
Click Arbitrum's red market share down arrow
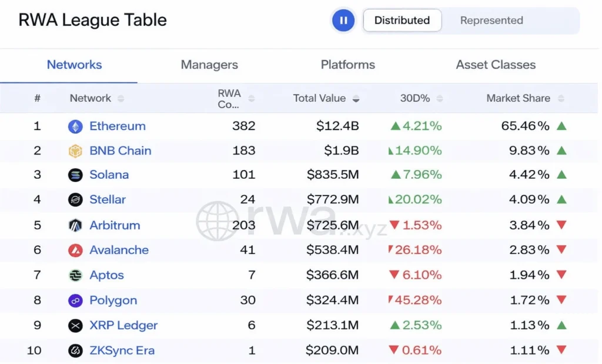click(x=561, y=225)
